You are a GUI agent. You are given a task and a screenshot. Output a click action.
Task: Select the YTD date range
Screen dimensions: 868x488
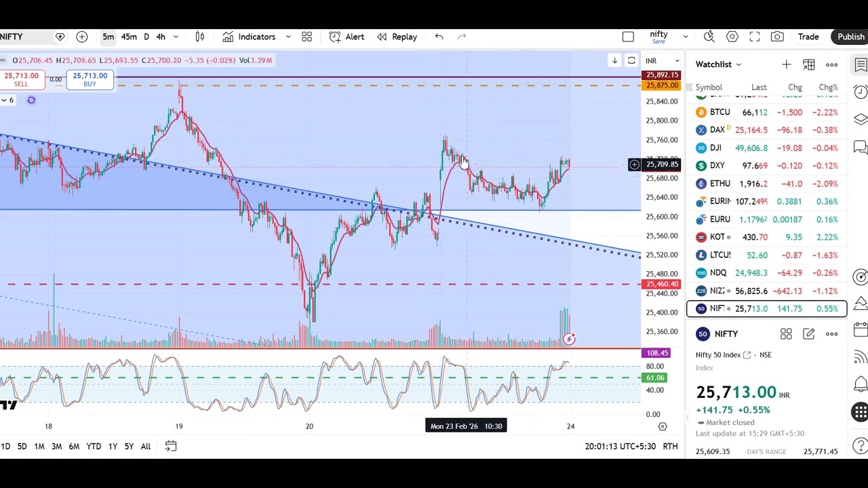click(94, 446)
